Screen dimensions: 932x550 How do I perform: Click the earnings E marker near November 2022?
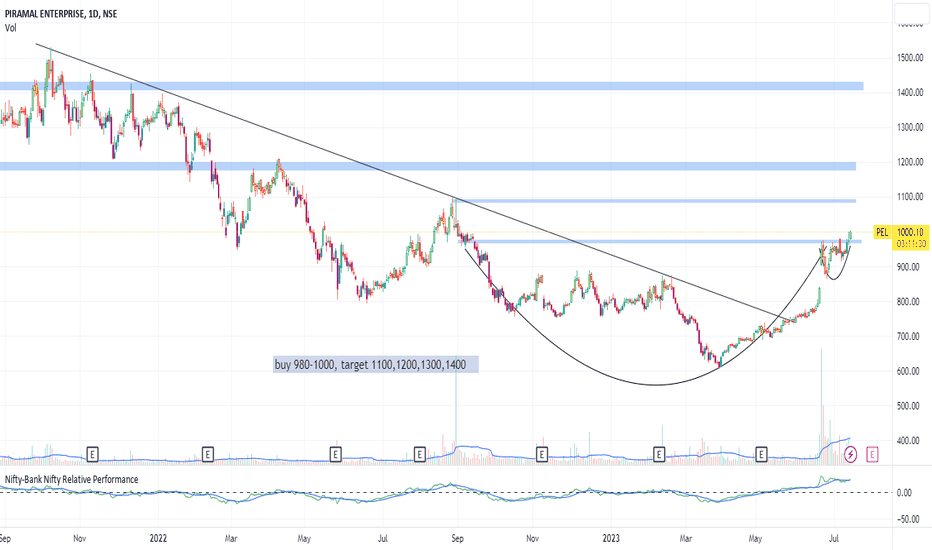click(541, 455)
